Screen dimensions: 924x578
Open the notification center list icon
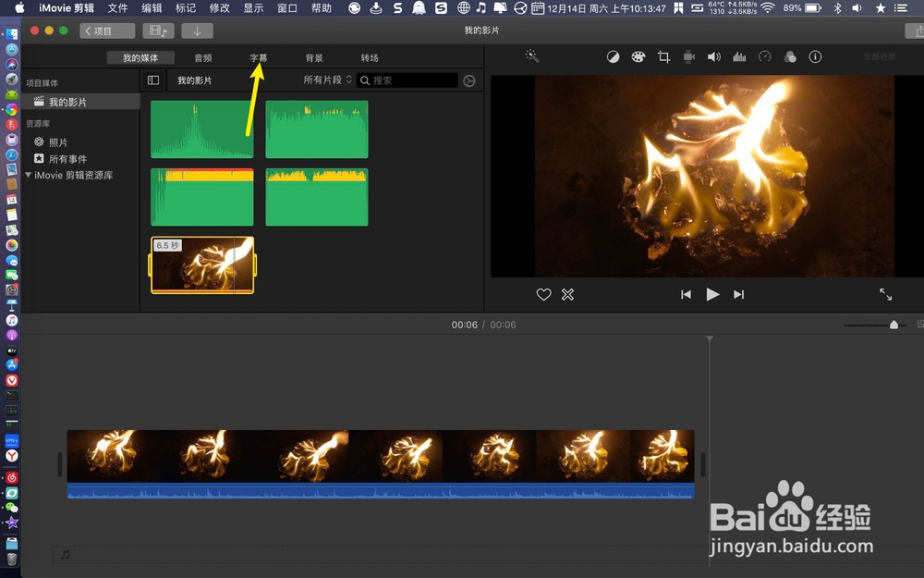tap(901, 8)
